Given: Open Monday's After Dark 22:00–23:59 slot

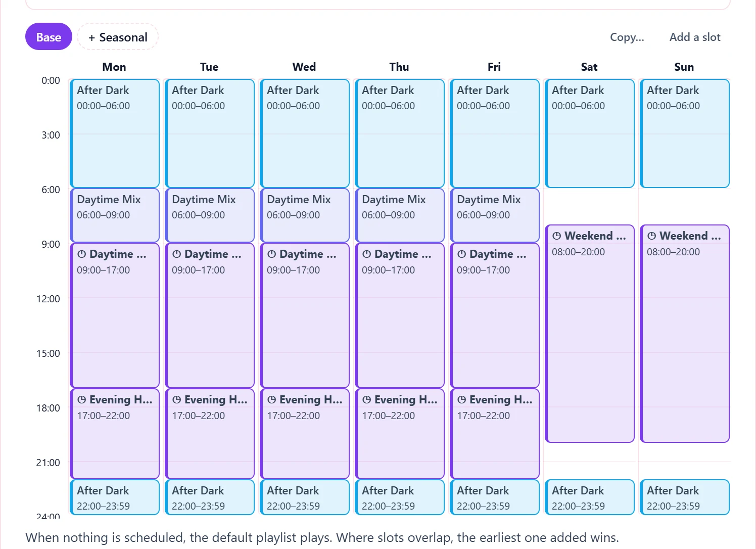Looking at the screenshot, I should click(115, 497).
